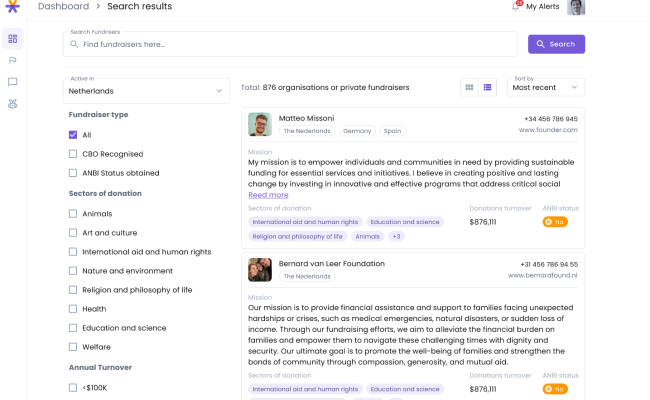This screenshot has height=400, width=650.
Task: Uncheck the All fundraiser type checkbox
Action: [x=73, y=135]
